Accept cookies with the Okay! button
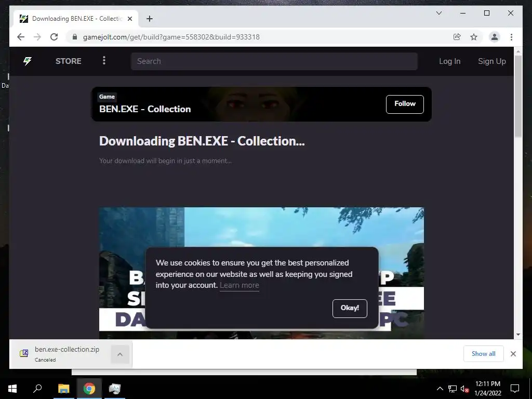532x399 pixels. [x=350, y=308]
